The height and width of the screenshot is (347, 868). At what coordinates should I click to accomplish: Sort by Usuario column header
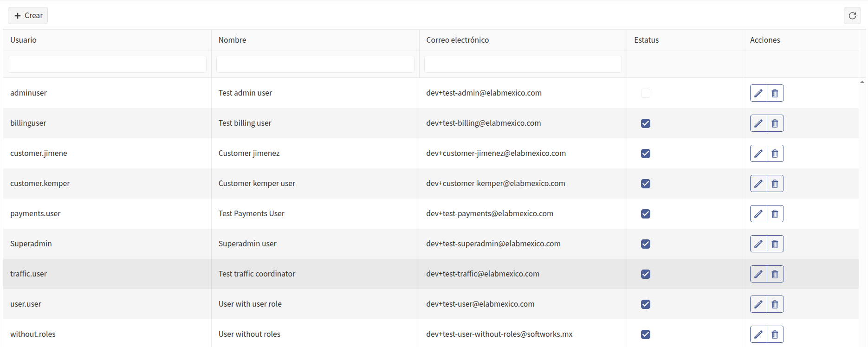click(23, 40)
